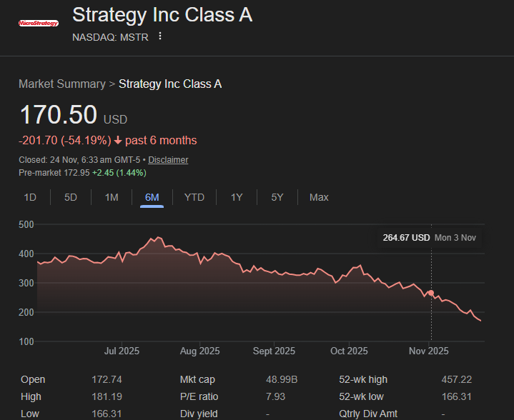Screen dimensions: 514x420
Task: Click the chart data point marker for 3 Nov
Action: [430, 294]
